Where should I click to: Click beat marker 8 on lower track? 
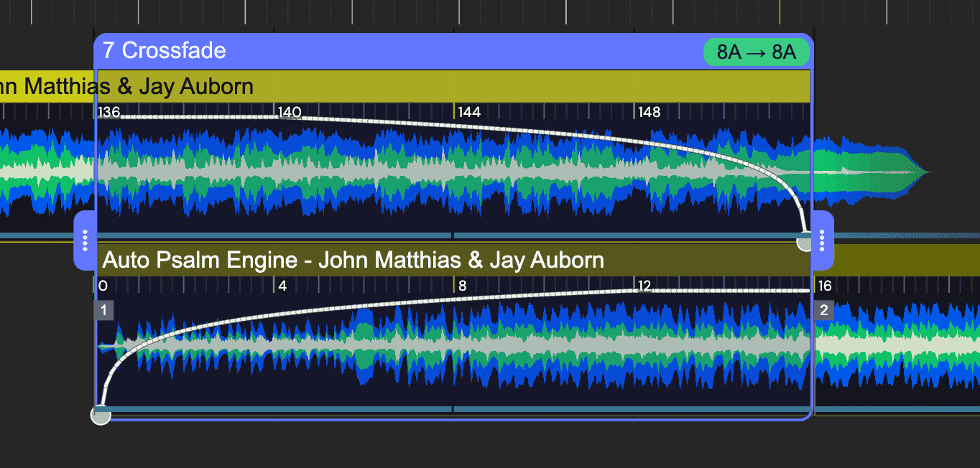(x=462, y=286)
